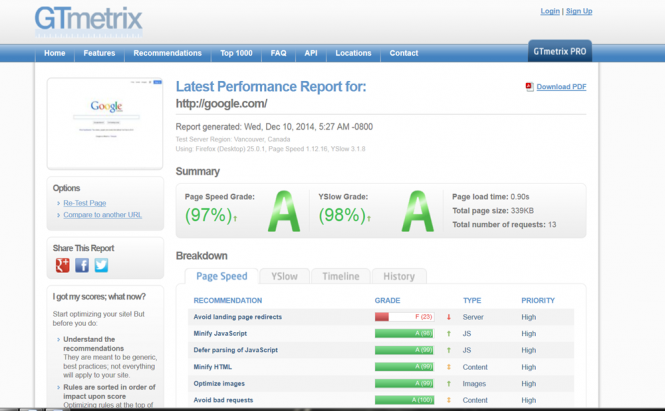Screen dimensions: 665x411
Task: Click the orange arrow in Minify HTML row
Action: 449,367
